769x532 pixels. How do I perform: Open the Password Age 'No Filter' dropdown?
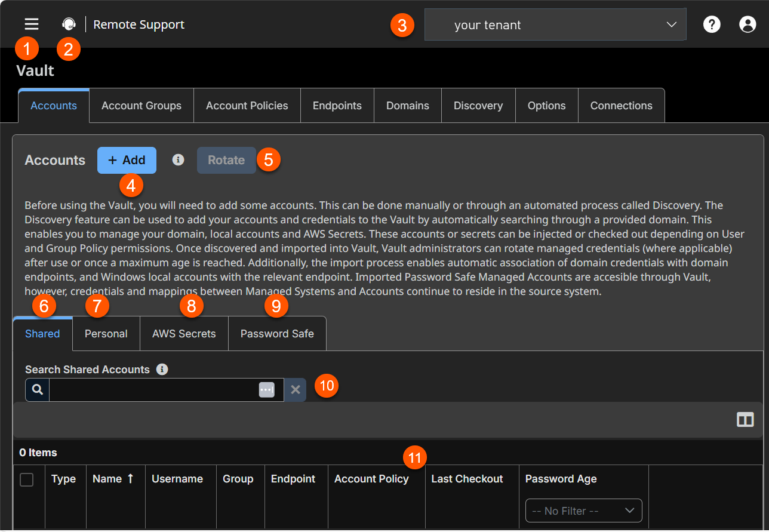click(584, 511)
